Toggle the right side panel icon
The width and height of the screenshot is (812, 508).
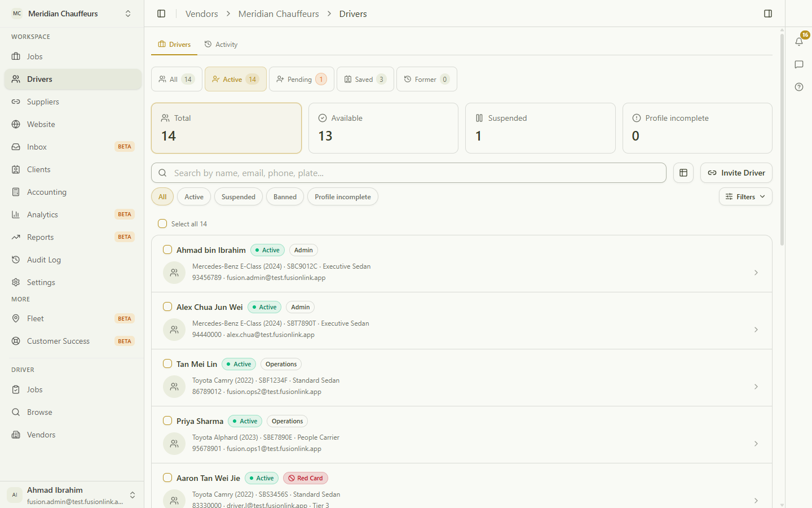pyautogui.click(x=768, y=14)
